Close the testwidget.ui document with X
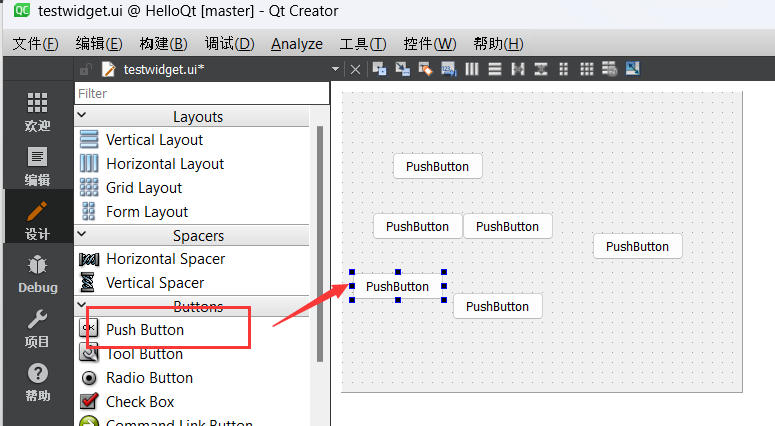 [x=355, y=70]
